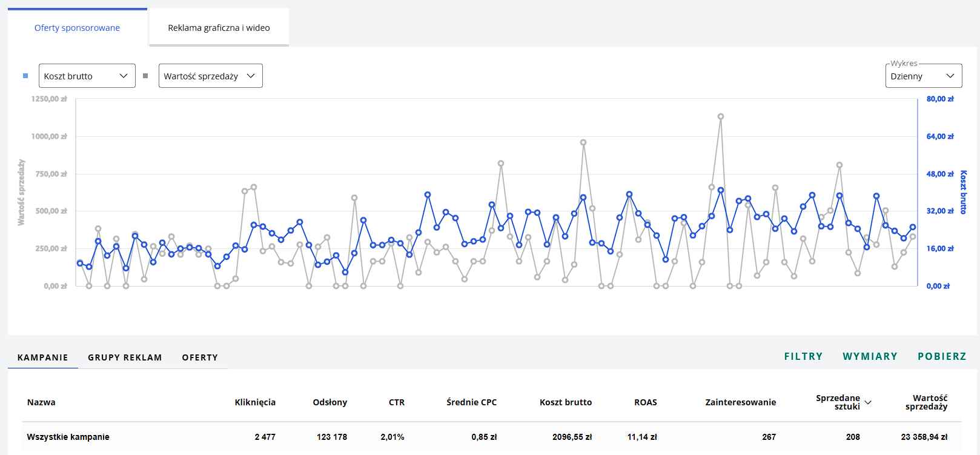
Task: Click Pobierz to download report
Action: (942, 356)
